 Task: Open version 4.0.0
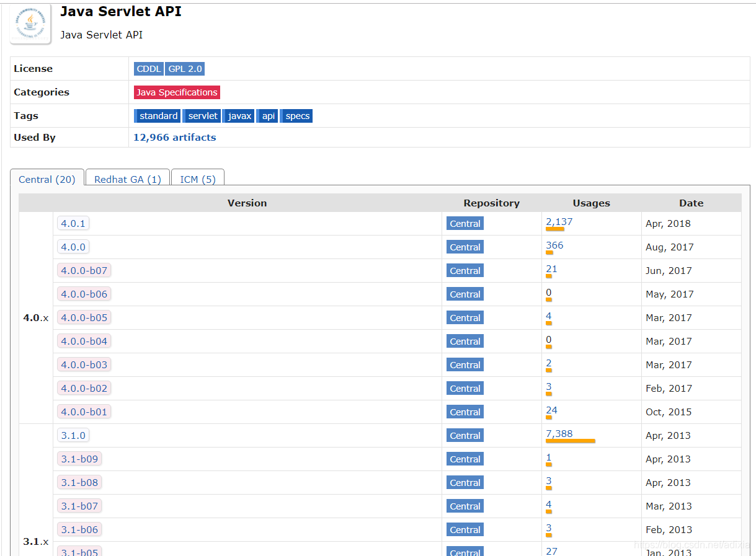(x=73, y=247)
